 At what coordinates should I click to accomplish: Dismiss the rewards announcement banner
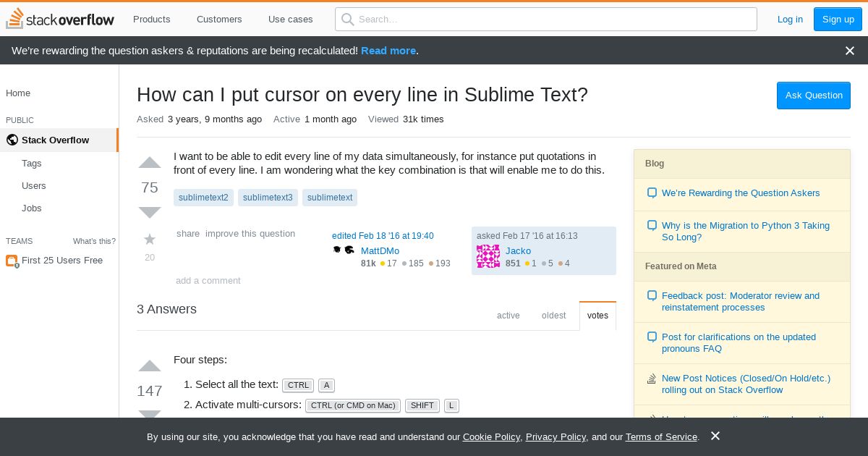pos(850,51)
